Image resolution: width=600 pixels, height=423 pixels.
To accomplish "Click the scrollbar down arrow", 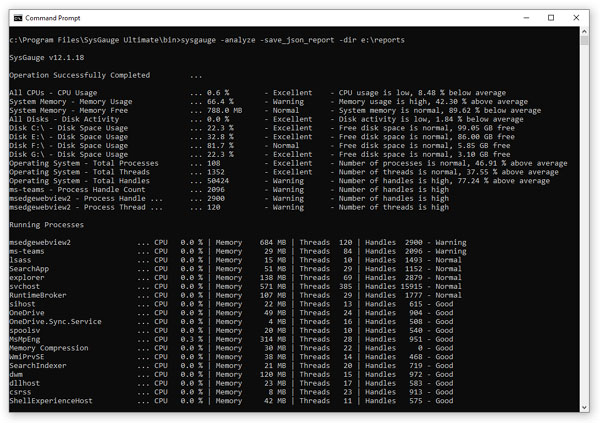I will [584, 407].
